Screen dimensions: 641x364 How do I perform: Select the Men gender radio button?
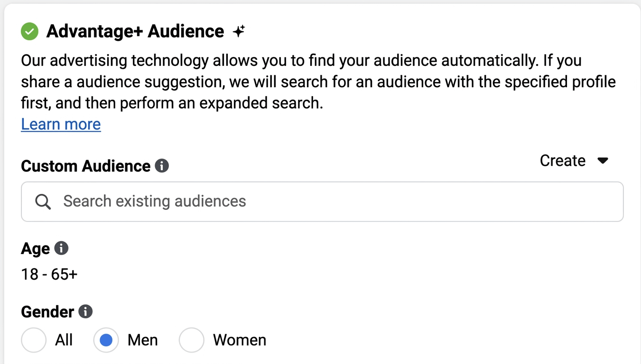coord(106,340)
